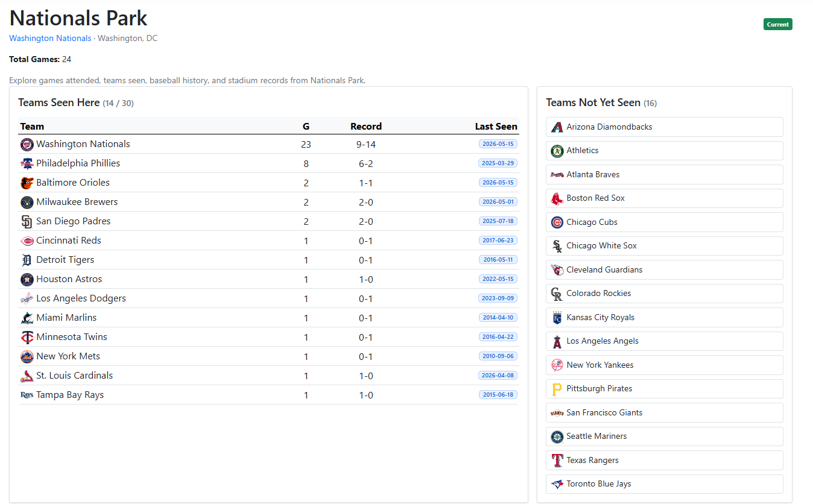
Task: Click the Washington Nationals 2026-05-15 date badge
Action: tap(498, 144)
